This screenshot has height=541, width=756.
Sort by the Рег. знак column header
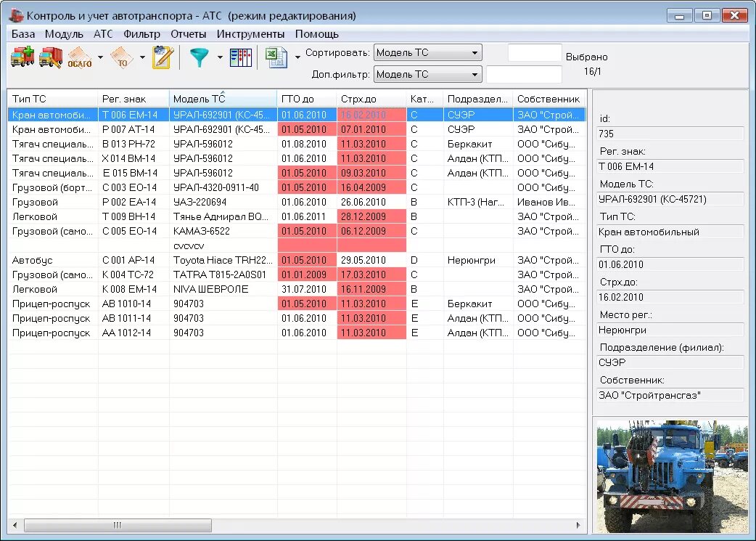(x=133, y=99)
